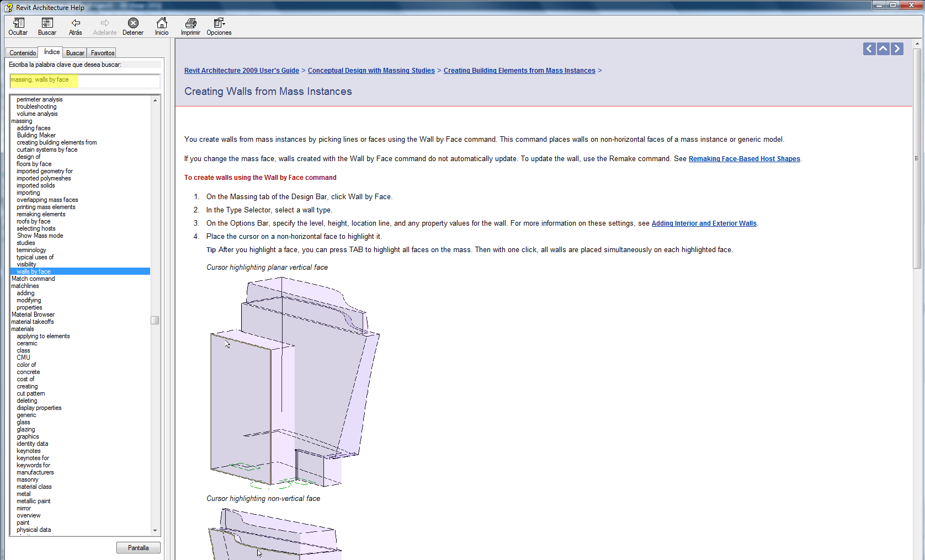This screenshot has width=925, height=560.
Task: Follow Creating Building Elements from Mass Instances link
Action: (x=519, y=71)
